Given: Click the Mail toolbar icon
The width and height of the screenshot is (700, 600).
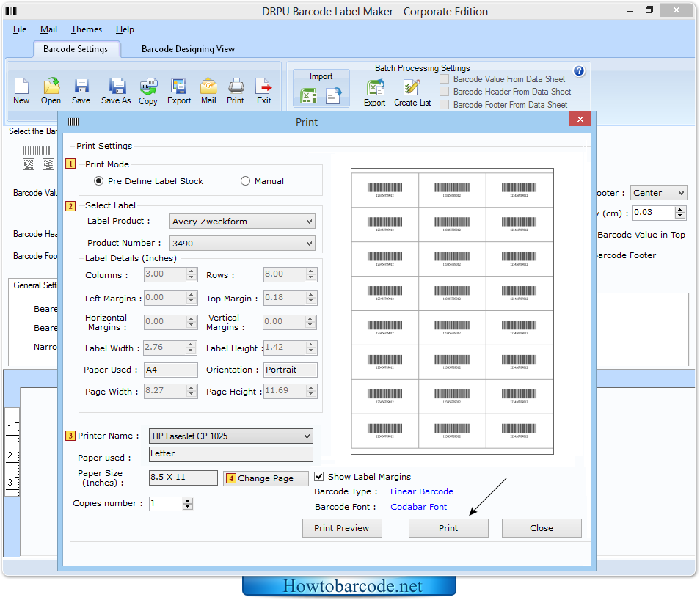Looking at the screenshot, I should pos(208,86).
